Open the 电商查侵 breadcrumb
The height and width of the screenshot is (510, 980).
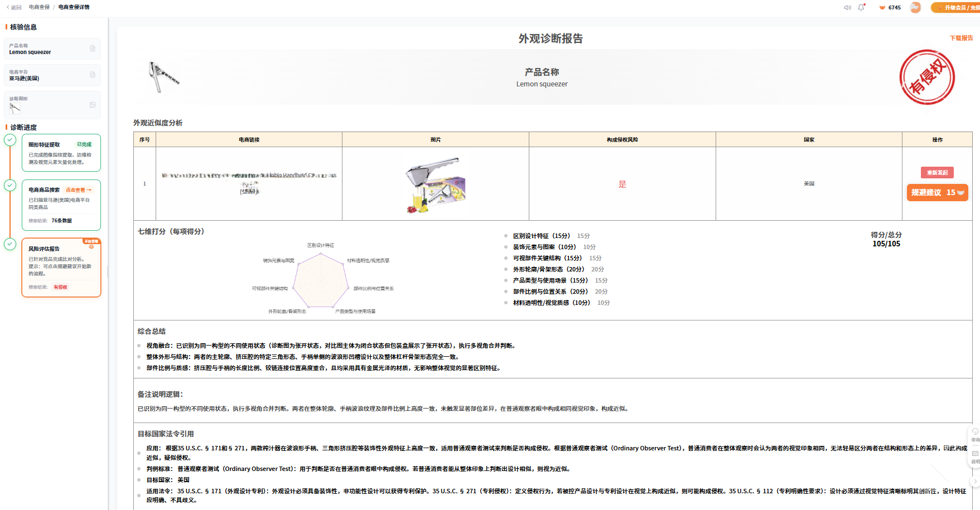pyautogui.click(x=39, y=7)
